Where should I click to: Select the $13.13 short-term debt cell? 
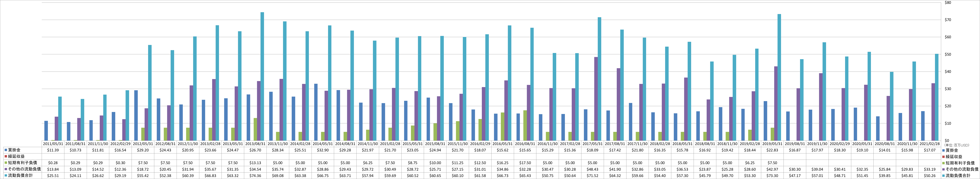tap(255, 163)
